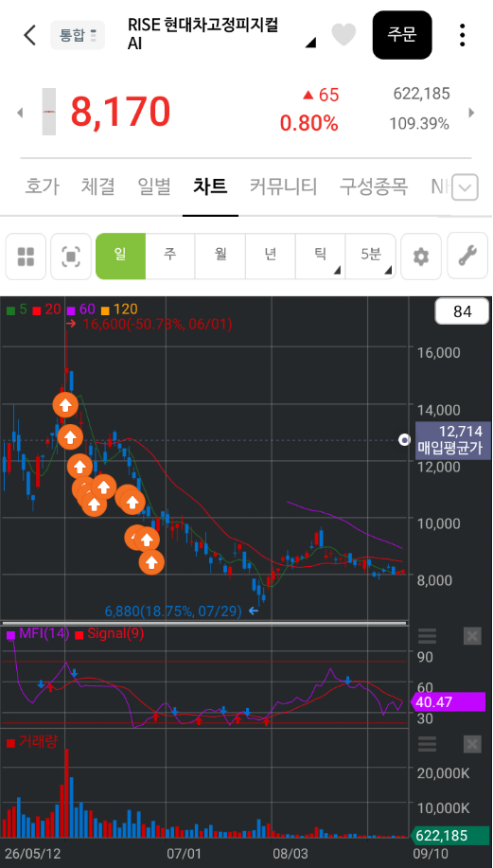
Task: Close the 거래량 volume panel
Action: click(x=472, y=744)
